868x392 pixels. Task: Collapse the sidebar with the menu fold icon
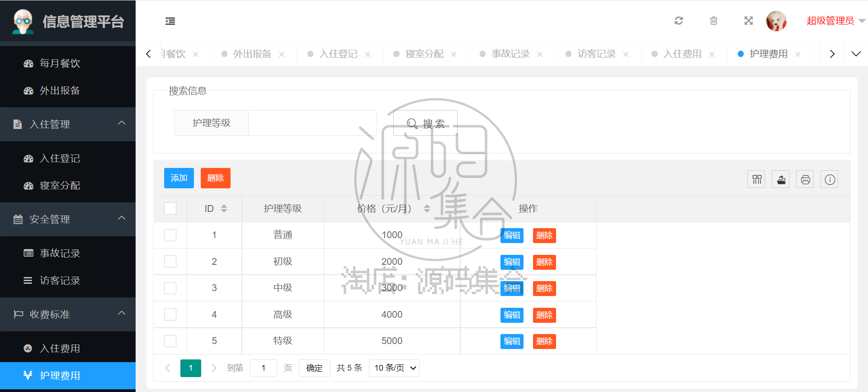tap(170, 21)
